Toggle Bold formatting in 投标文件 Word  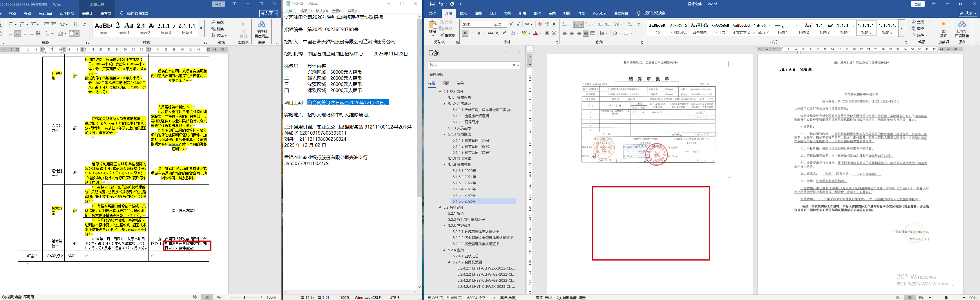tap(465, 33)
